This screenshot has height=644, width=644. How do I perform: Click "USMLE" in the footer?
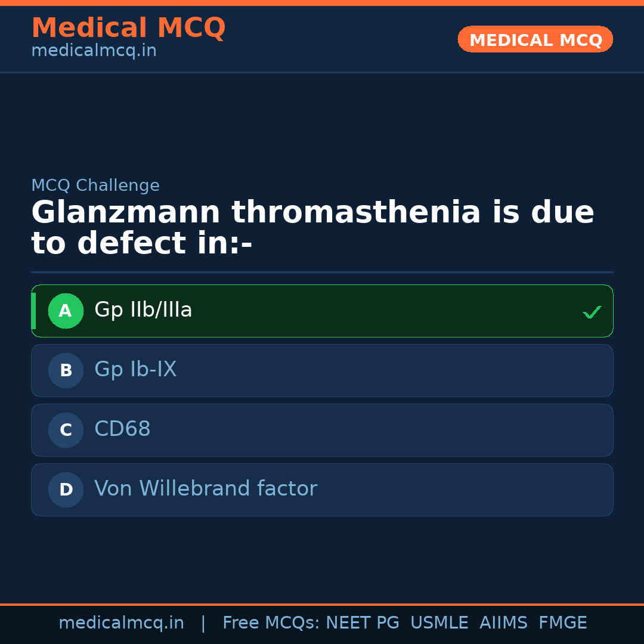(439, 623)
